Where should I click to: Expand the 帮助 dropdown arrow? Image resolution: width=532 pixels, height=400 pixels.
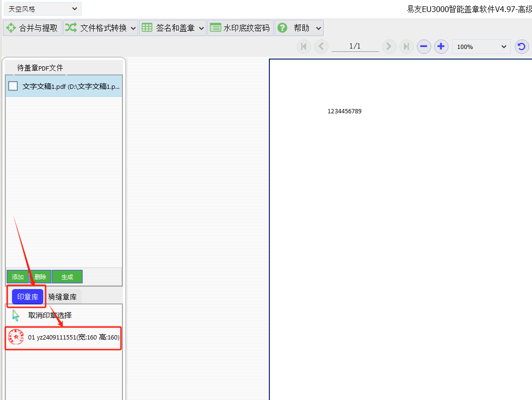tap(319, 28)
